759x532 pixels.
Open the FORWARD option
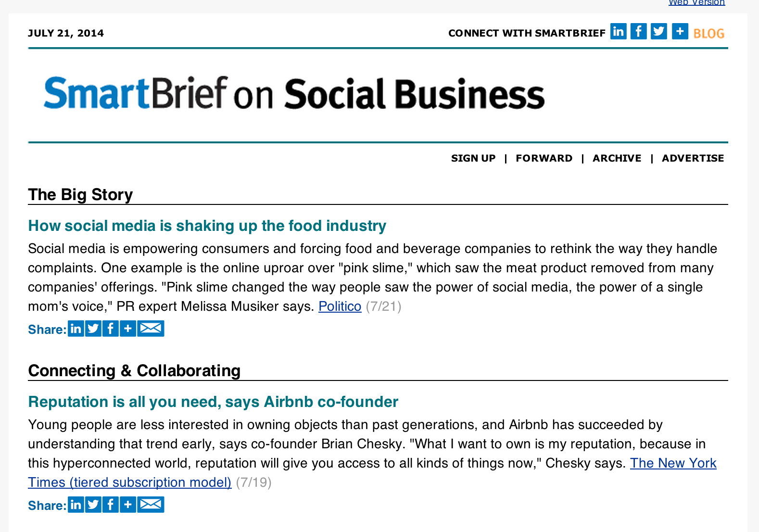pos(544,158)
